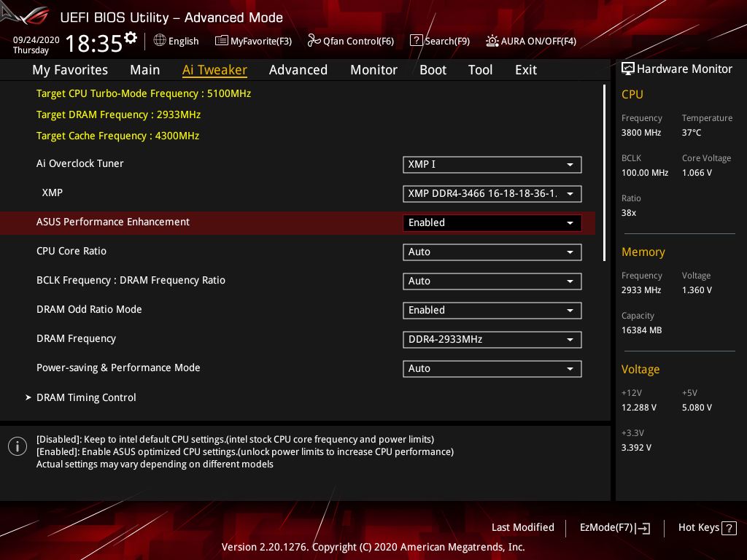Screen dimensions: 747x560
Task: Switch to the Monitor tab
Action: coord(373,70)
